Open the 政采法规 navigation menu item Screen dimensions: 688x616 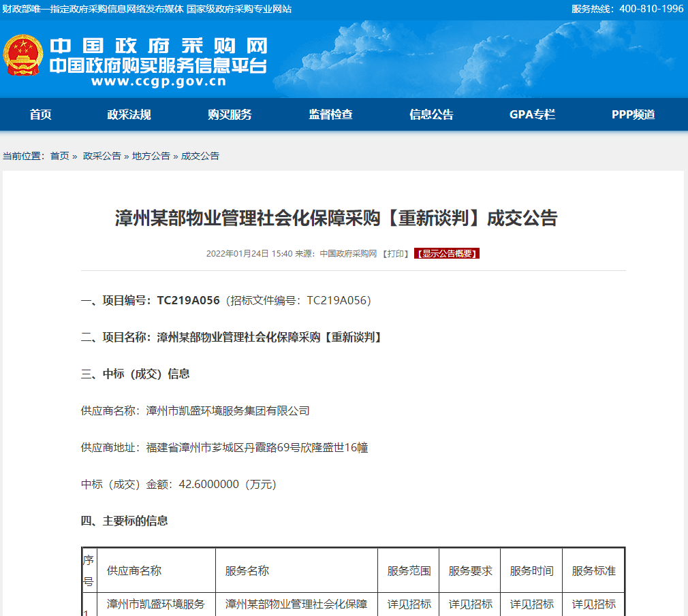pyautogui.click(x=129, y=115)
